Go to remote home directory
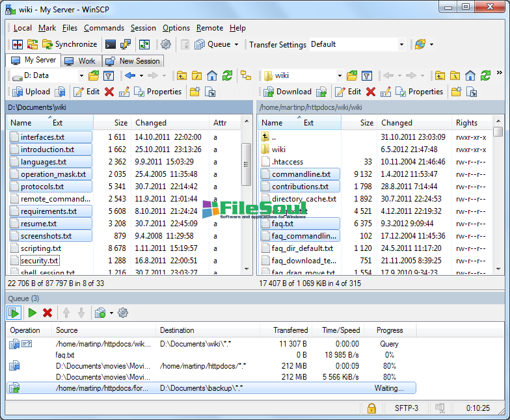Image resolution: width=510 pixels, height=420 pixels. pyautogui.click(x=470, y=75)
